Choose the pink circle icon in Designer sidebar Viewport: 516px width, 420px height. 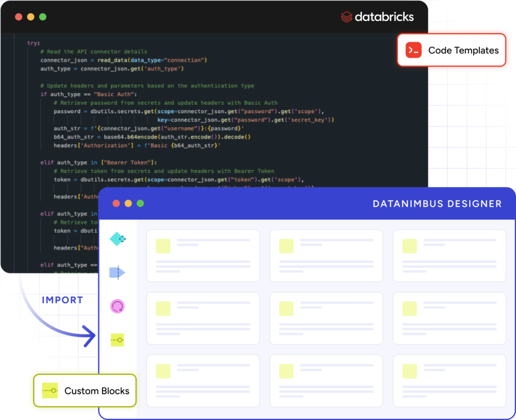tap(117, 306)
